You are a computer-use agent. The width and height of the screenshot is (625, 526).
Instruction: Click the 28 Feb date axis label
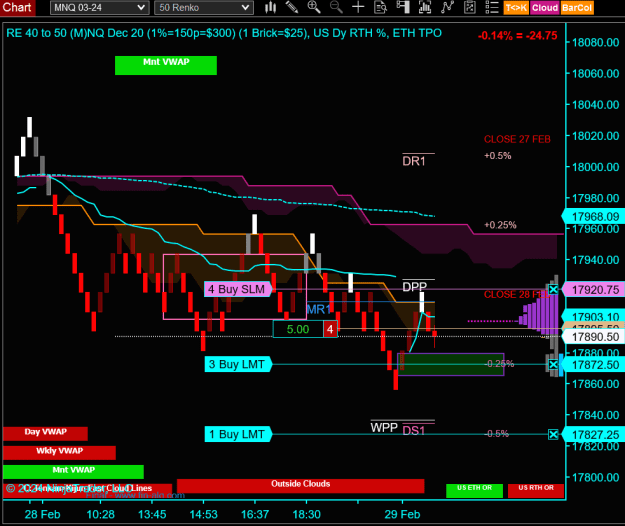(42, 514)
